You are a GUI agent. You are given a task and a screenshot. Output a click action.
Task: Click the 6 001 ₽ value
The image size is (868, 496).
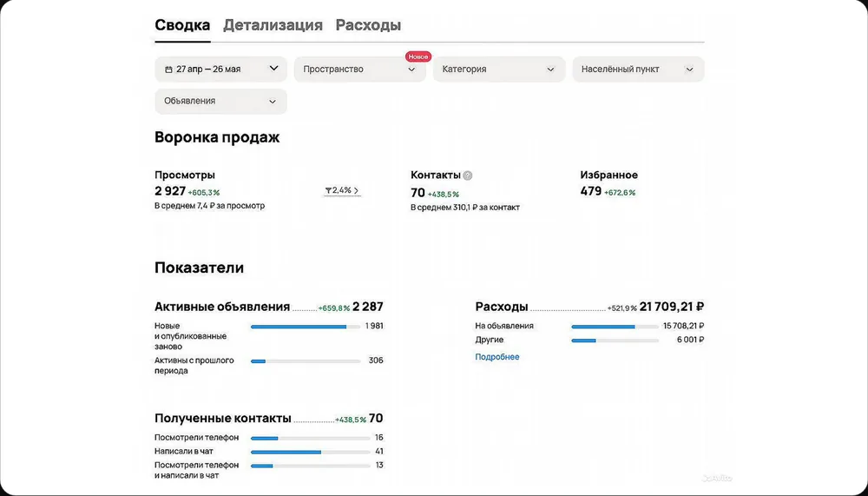690,340
